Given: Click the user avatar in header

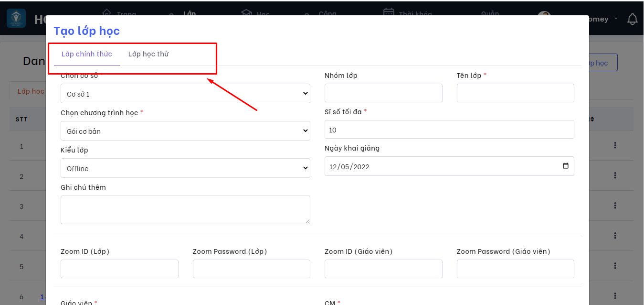Looking at the screenshot, I should click(544, 14).
